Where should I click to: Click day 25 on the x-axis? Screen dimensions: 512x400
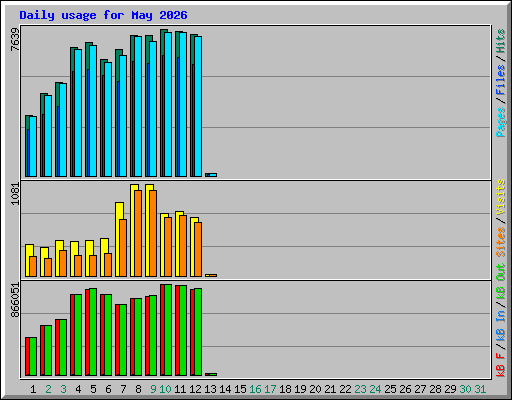[x=390, y=389]
